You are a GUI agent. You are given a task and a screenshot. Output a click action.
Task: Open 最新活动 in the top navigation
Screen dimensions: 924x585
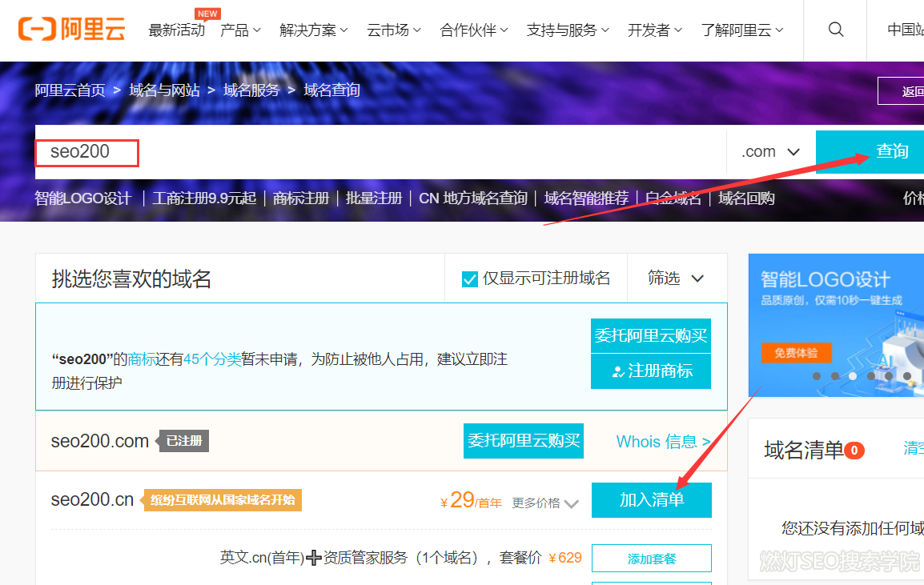[177, 30]
